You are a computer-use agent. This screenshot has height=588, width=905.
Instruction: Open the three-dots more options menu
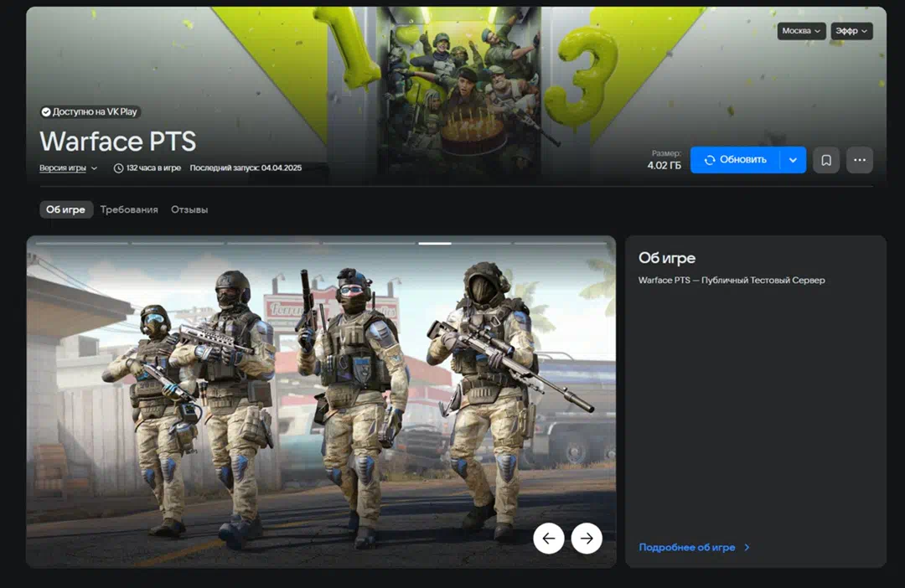(860, 160)
